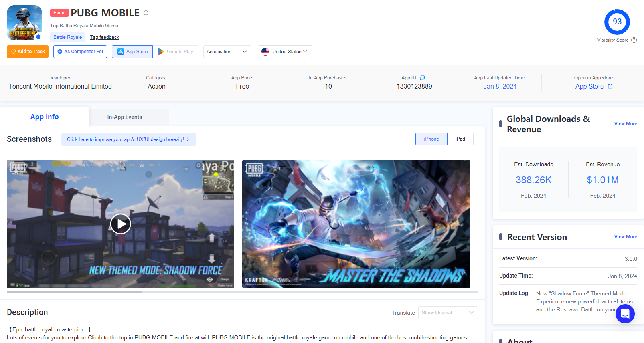Click the Add to Track button
This screenshot has height=343, width=644.
click(x=28, y=52)
